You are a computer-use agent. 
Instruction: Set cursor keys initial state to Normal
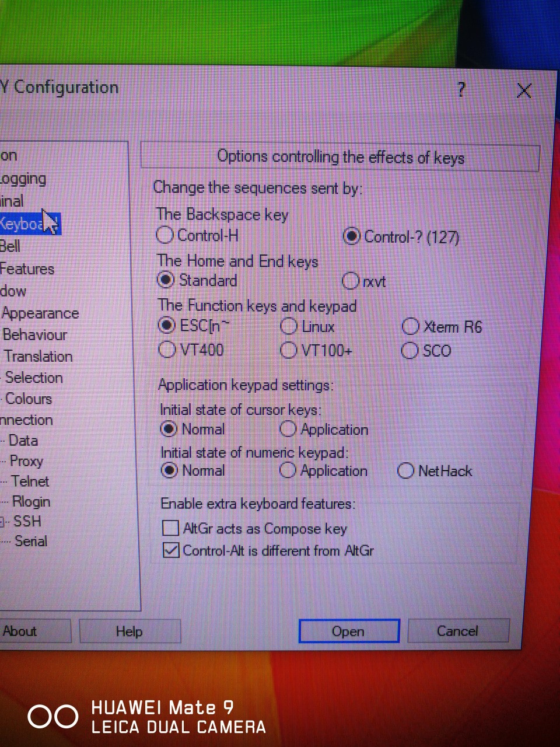169,429
